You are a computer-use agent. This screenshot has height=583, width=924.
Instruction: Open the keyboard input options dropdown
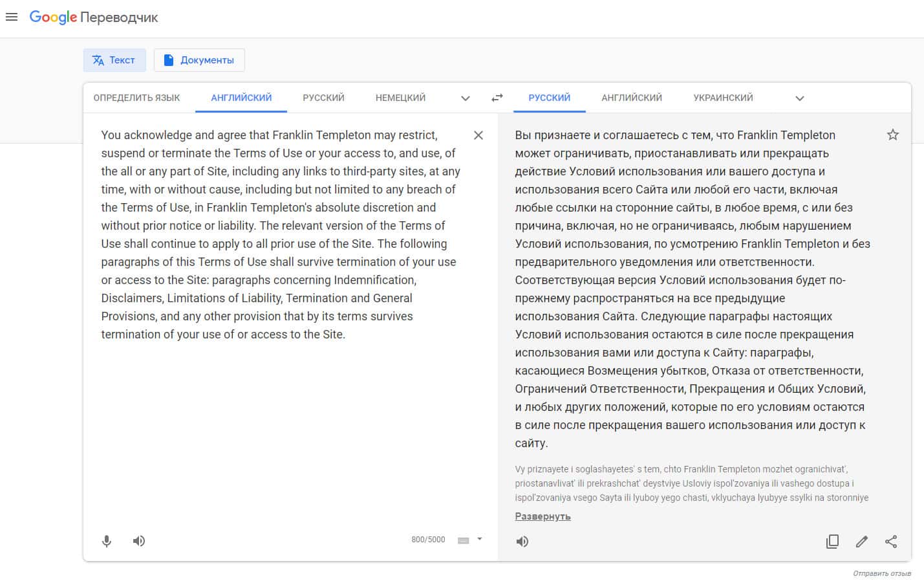click(x=480, y=539)
